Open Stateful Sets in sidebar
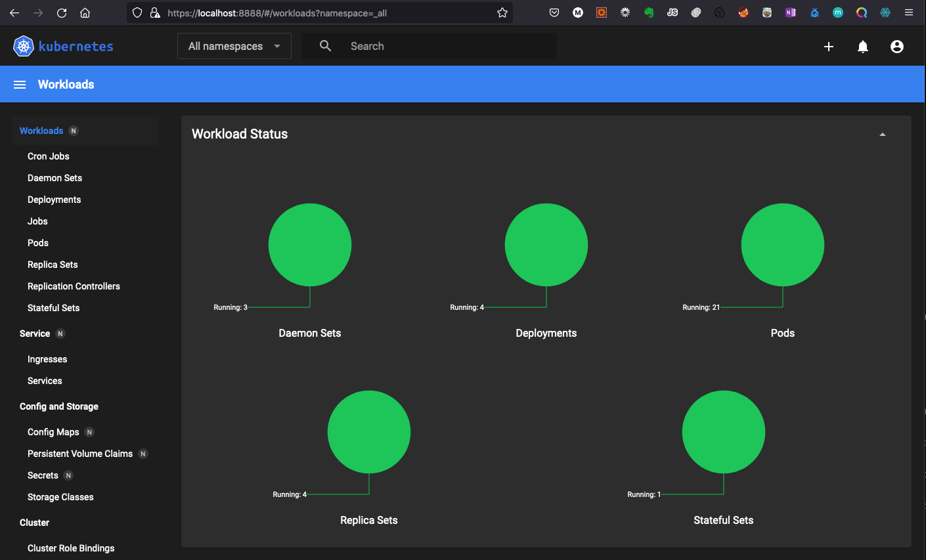The height and width of the screenshot is (560, 926). click(53, 308)
